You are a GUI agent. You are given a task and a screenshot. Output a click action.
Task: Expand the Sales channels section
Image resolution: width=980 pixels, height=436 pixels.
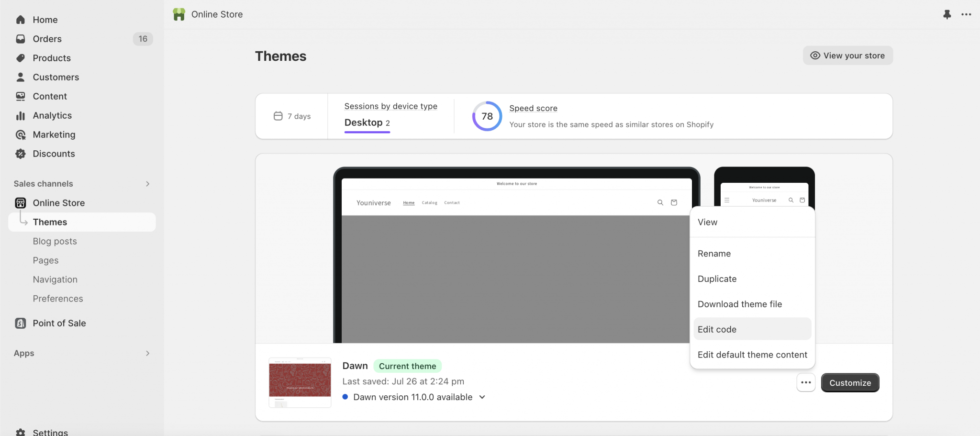pos(147,184)
